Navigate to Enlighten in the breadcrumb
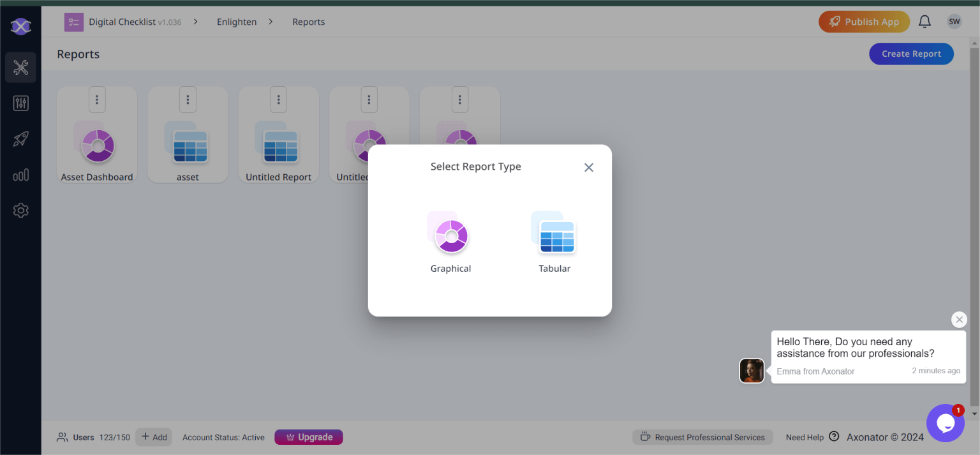980x455 pixels. point(237,21)
